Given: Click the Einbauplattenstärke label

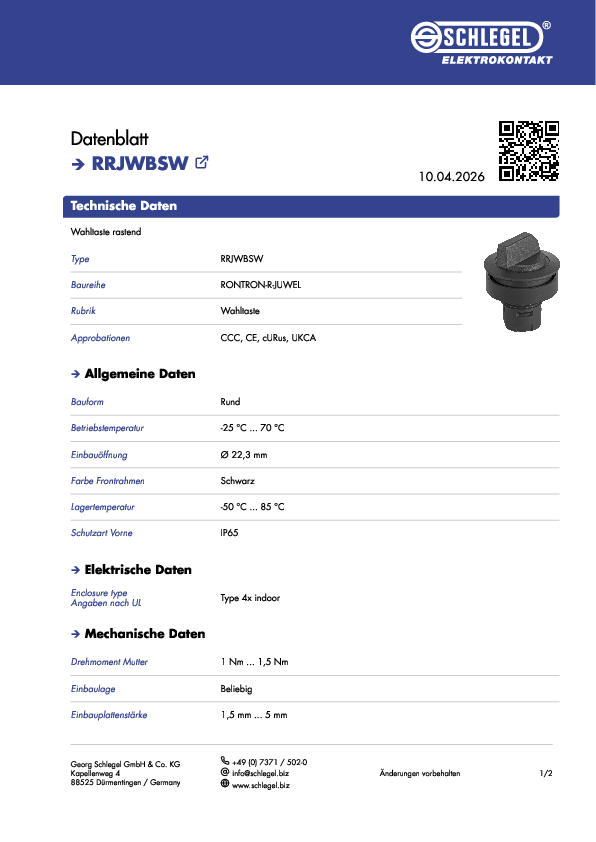Looking at the screenshot, I should 109,715.
